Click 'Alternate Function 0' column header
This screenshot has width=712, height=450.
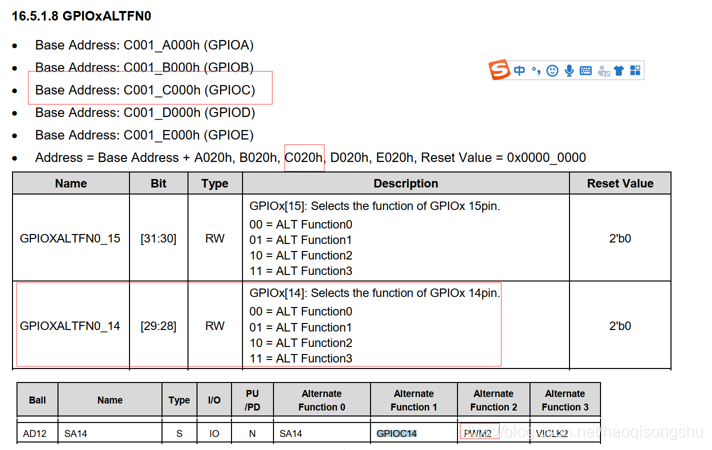(x=322, y=400)
